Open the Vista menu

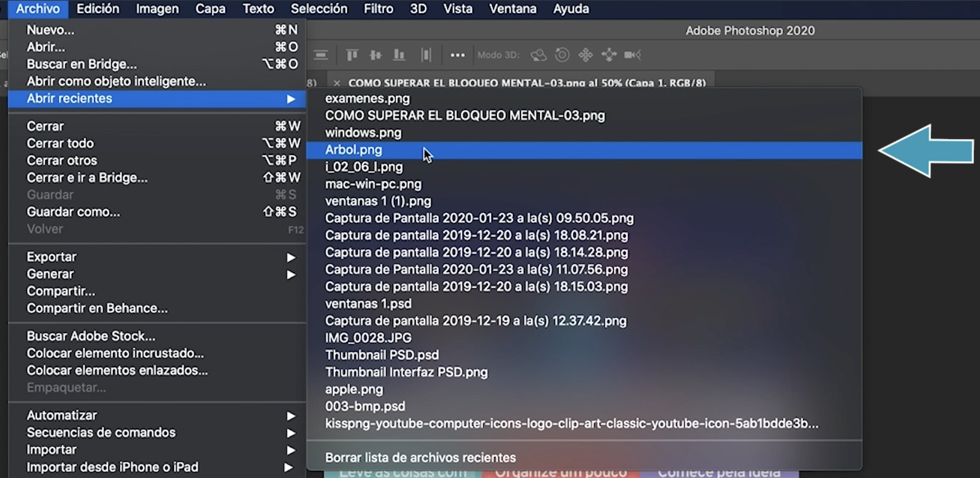[458, 9]
